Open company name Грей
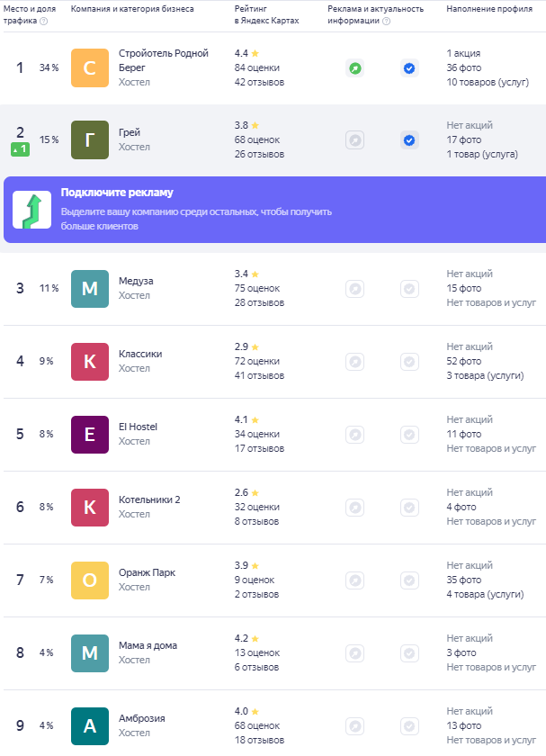This screenshot has height=756, width=546. [x=130, y=132]
